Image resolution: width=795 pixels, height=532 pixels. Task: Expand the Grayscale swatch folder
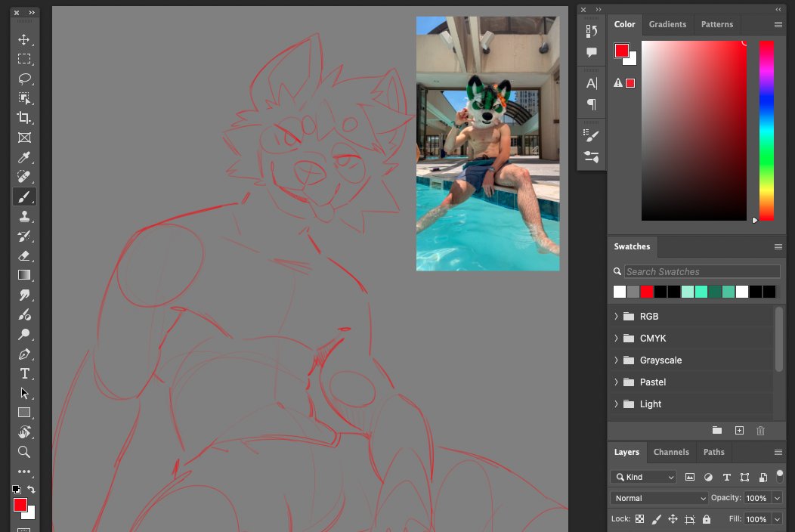[x=616, y=360]
